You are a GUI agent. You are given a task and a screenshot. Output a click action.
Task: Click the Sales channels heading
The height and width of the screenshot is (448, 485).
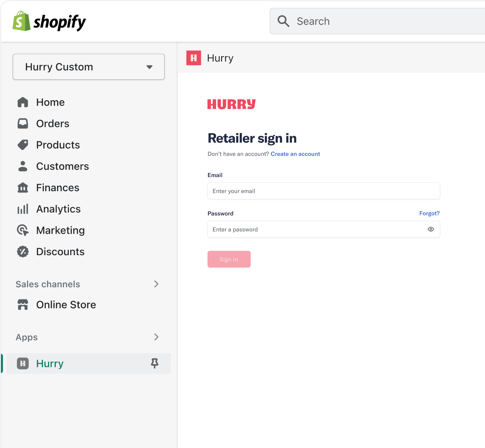[48, 284]
